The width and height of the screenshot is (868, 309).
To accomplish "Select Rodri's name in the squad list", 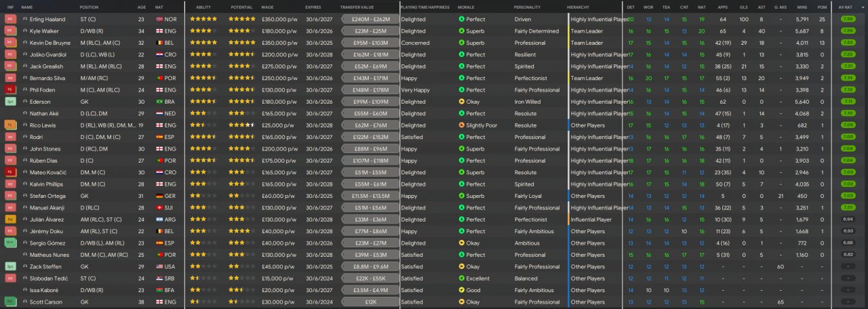I will tap(36, 138).
